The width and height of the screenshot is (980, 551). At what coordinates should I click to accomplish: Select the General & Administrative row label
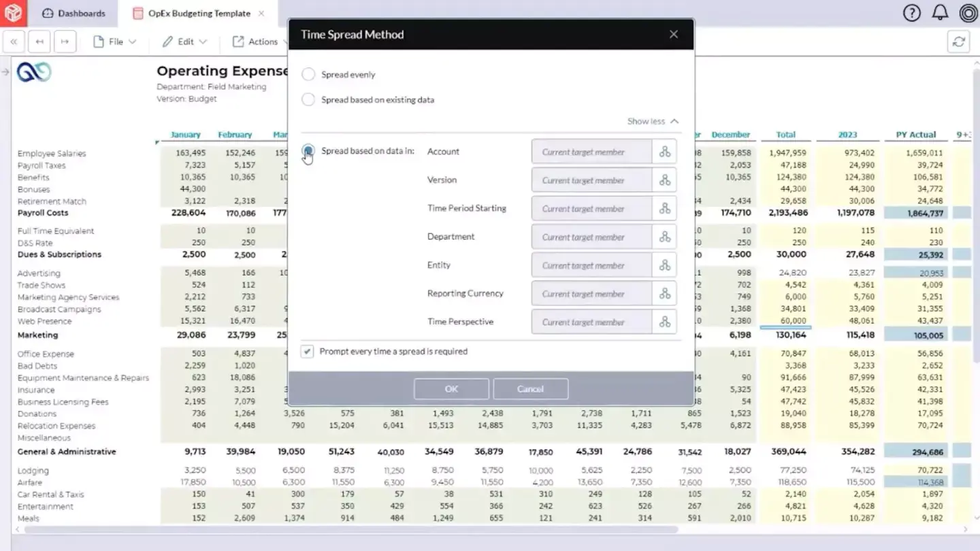coord(67,452)
